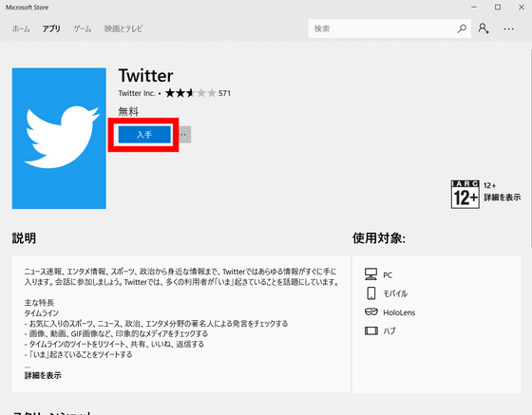Click the HoloLens headset icon
The height and width of the screenshot is (415, 532).
coord(370,311)
